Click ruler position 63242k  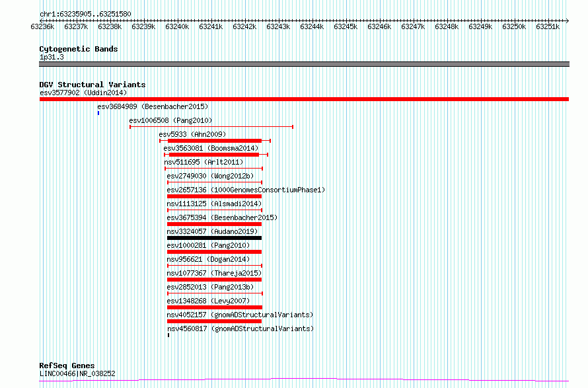click(244, 26)
